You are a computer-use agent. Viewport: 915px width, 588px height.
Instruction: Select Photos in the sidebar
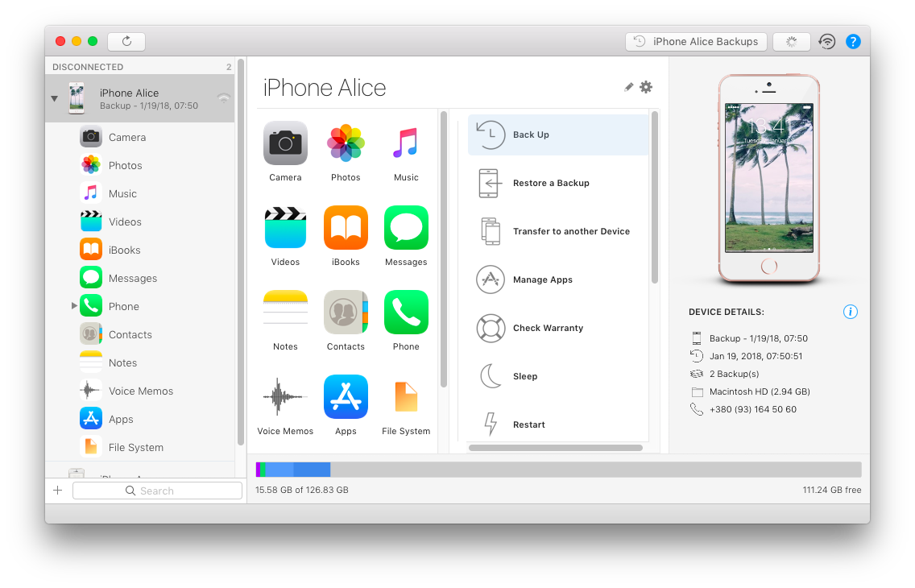point(140,165)
